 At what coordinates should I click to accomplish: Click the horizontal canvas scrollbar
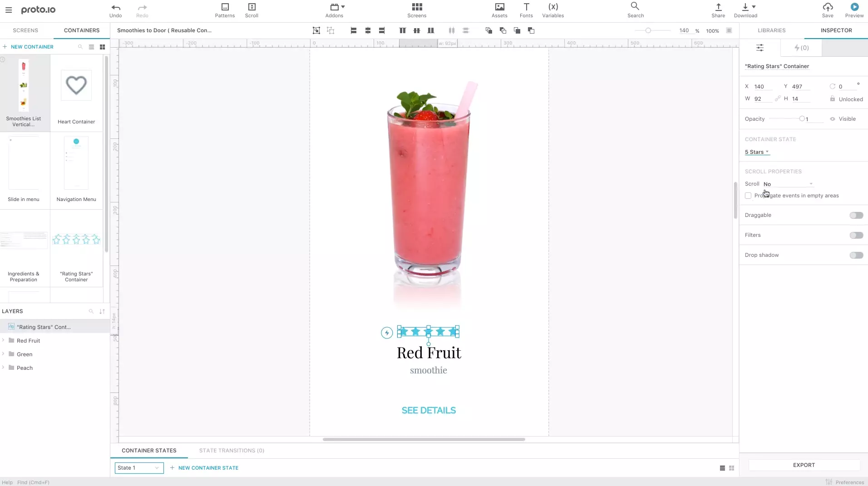click(x=424, y=439)
